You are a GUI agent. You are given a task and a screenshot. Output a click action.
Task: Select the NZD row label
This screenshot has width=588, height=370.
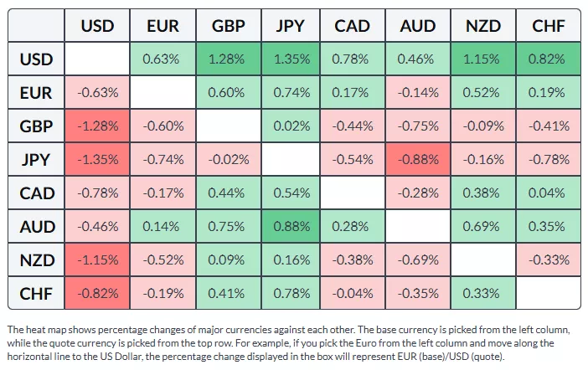pyautogui.click(x=36, y=260)
